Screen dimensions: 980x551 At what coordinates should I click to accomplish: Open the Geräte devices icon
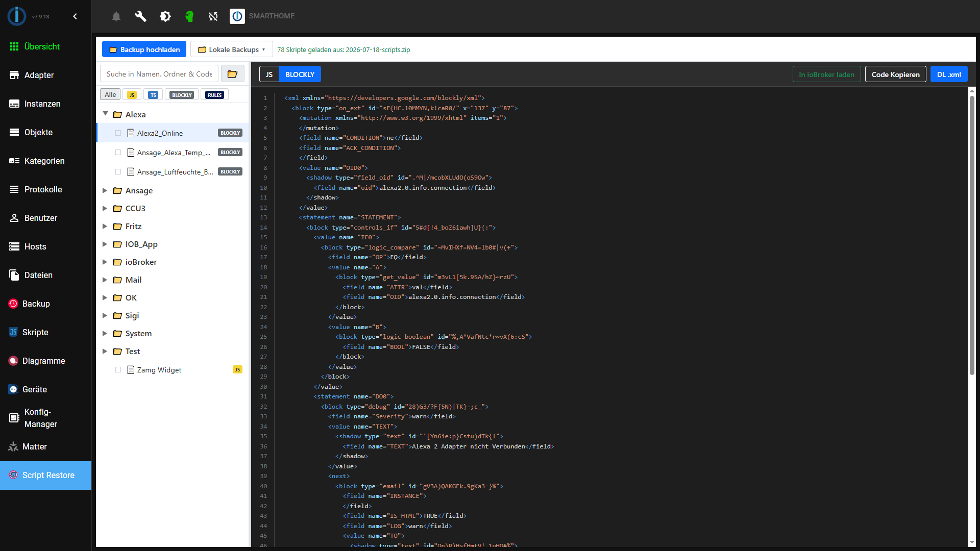[x=13, y=389]
